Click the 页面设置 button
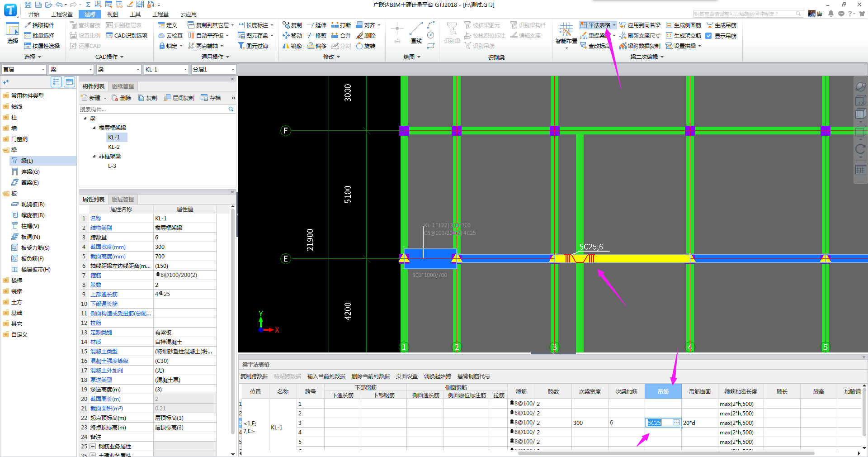Viewport: 868px width, 457px height. pos(407,376)
